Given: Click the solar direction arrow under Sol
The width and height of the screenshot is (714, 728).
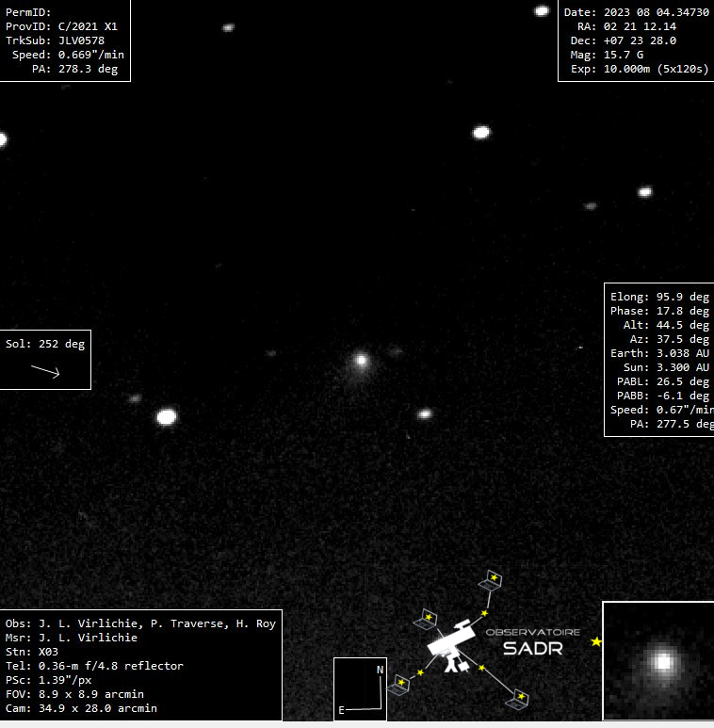Looking at the screenshot, I should click(x=45, y=371).
